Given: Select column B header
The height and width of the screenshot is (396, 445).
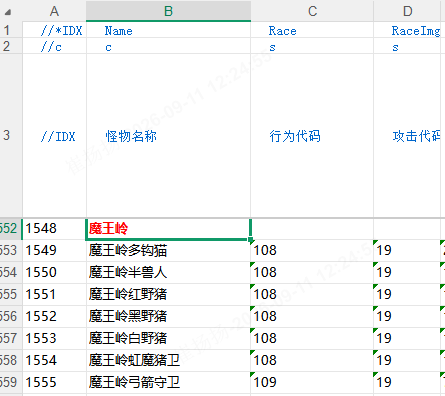Looking at the screenshot, I should 168,11.
